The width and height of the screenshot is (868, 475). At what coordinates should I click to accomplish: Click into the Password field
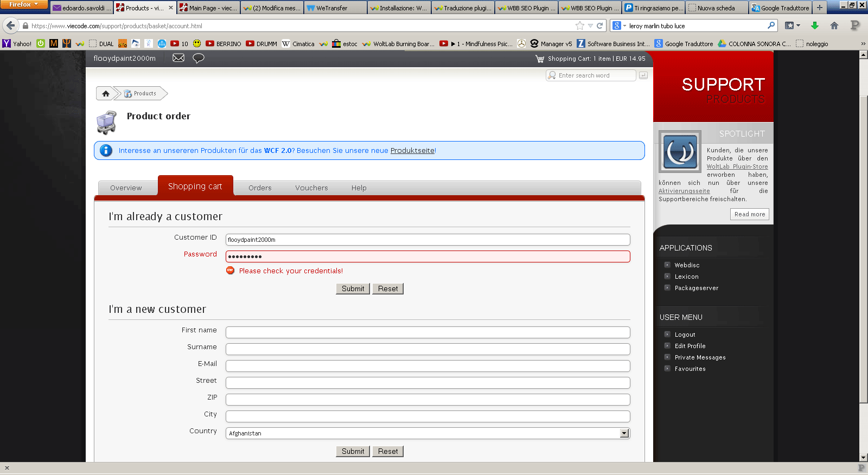pyautogui.click(x=427, y=256)
